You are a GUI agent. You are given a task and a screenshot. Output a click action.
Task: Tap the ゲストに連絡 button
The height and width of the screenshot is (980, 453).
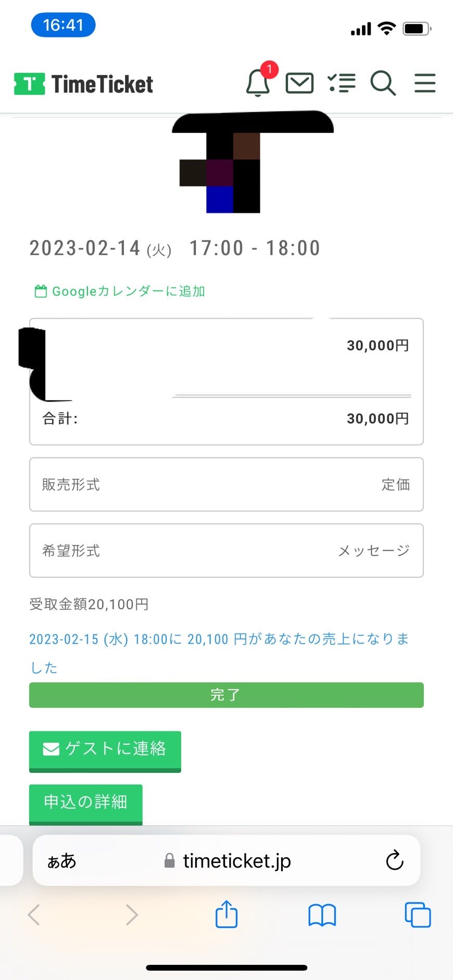tap(105, 750)
